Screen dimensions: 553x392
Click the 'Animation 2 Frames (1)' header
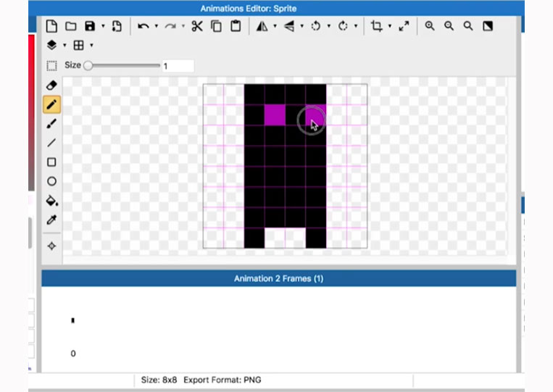point(278,278)
